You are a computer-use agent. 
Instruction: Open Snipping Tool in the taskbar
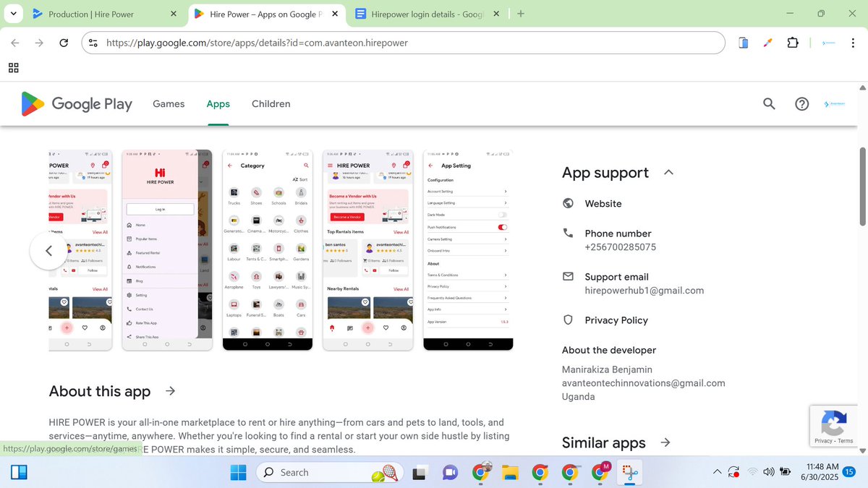point(629,473)
